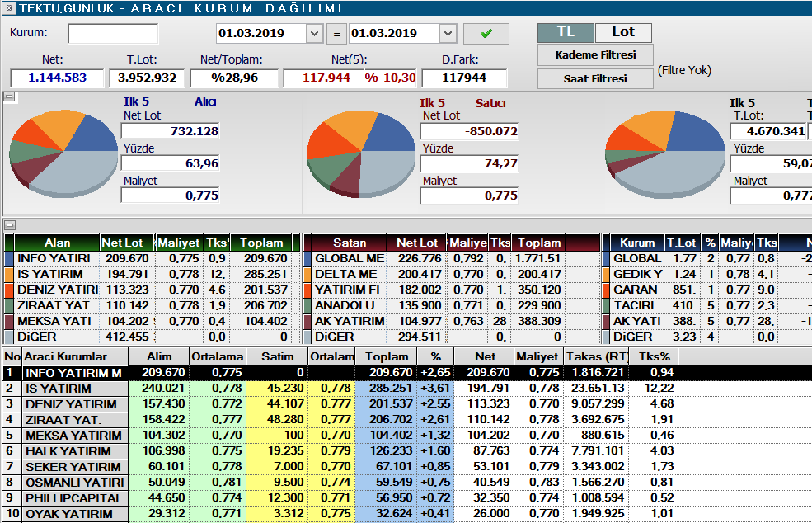The width and height of the screenshot is (812, 523).
Task: Click the orange swatch beside GEDIK Y
Action: click(x=606, y=274)
